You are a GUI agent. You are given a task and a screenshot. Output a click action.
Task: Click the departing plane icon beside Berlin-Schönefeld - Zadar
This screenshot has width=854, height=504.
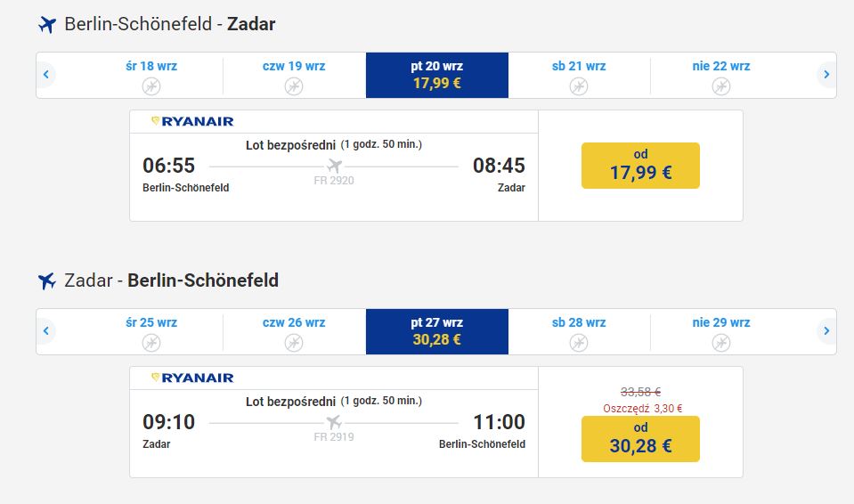point(47,25)
